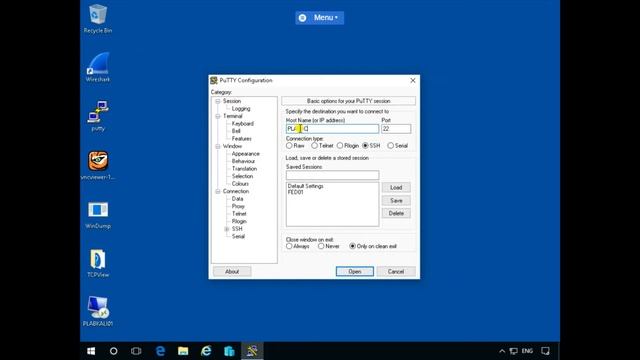
Task: Select Selection in category tree
Action: (242, 176)
